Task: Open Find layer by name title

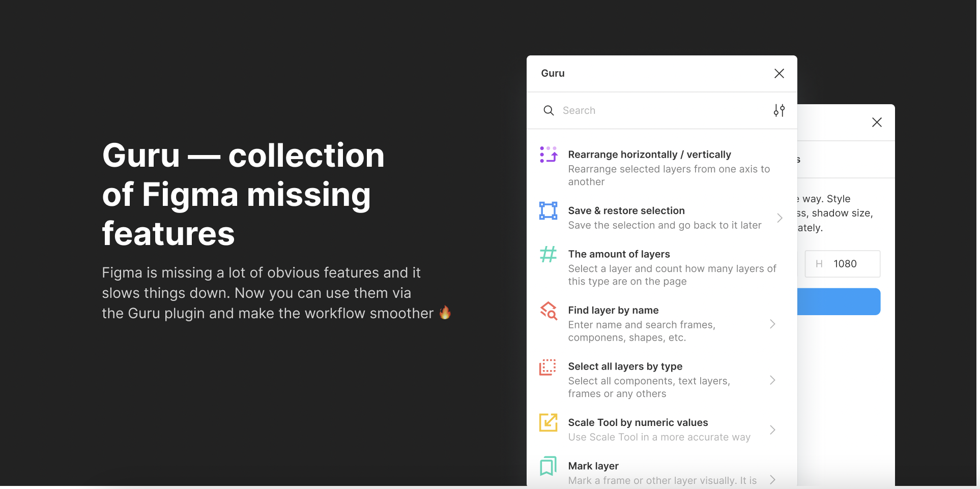Action: pyautogui.click(x=613, y=310)
